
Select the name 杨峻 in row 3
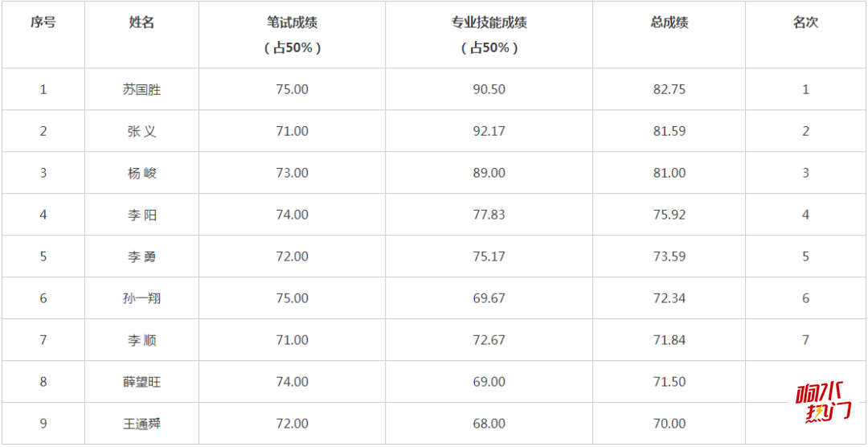(141, 173)
